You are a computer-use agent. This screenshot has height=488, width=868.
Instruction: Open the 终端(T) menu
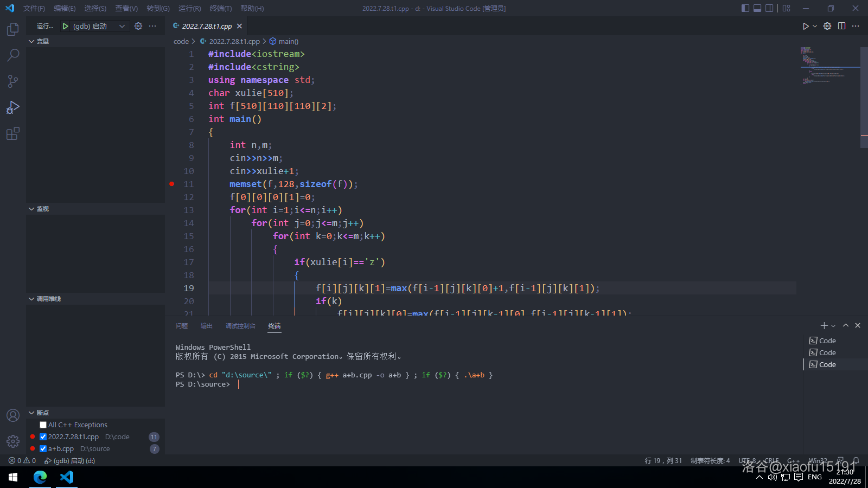point(221,8)
